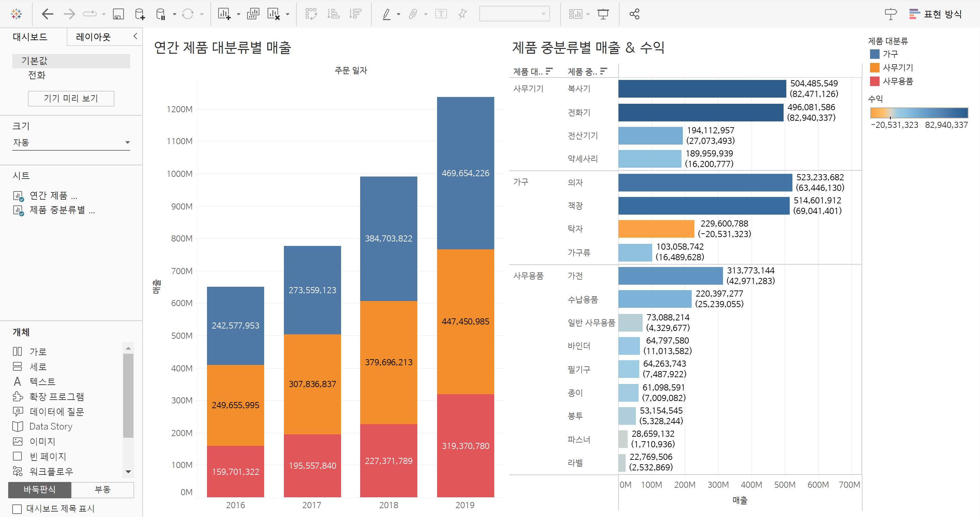Open the empty toolbar fit dropdown

[514, 14]
